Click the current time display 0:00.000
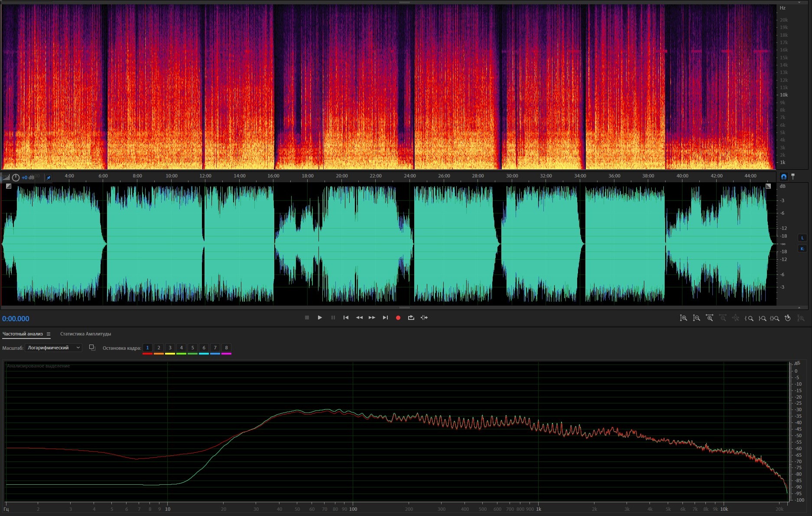The image size is (812, 516). (x=16, y=319)
